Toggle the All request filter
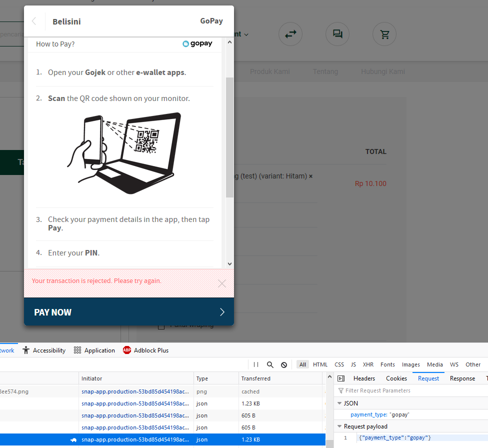This screenshot has width=488, height=448. tap(302, 364)
